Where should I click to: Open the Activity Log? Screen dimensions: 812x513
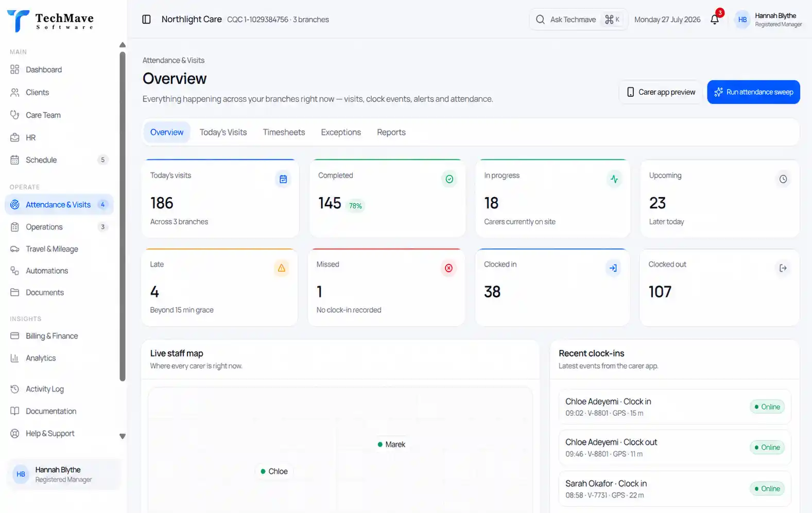pos(59,389)
